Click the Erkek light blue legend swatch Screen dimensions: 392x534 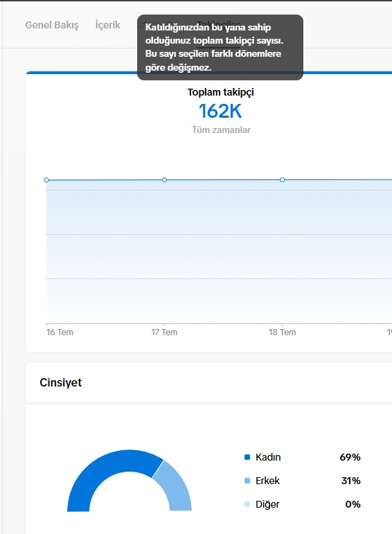[247, 481]
